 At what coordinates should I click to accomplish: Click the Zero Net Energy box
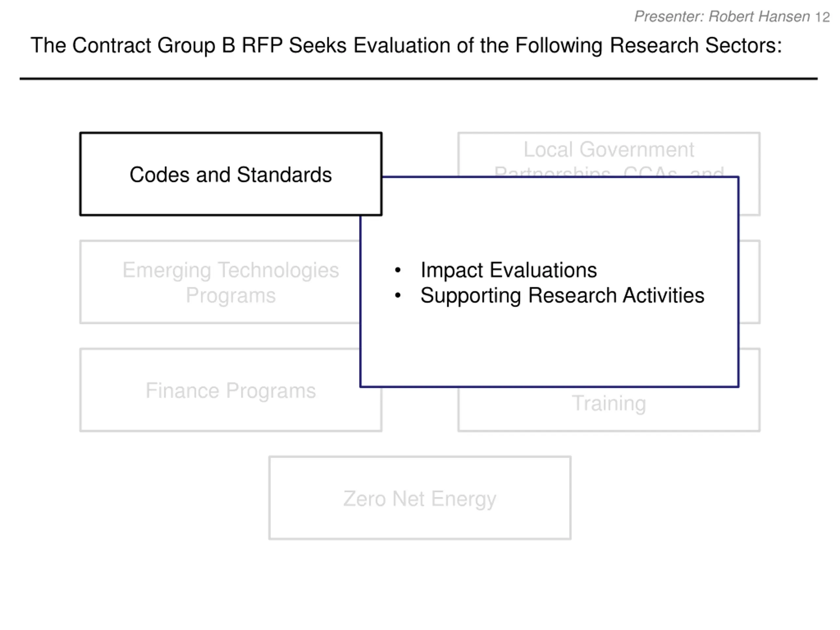(x=420, y=498)
